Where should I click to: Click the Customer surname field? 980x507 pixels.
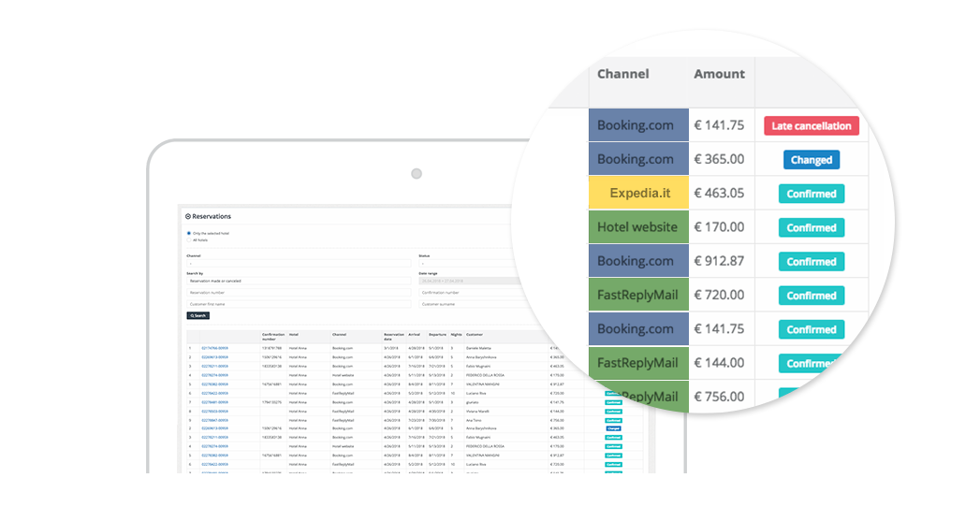click(x=475, y=304)
